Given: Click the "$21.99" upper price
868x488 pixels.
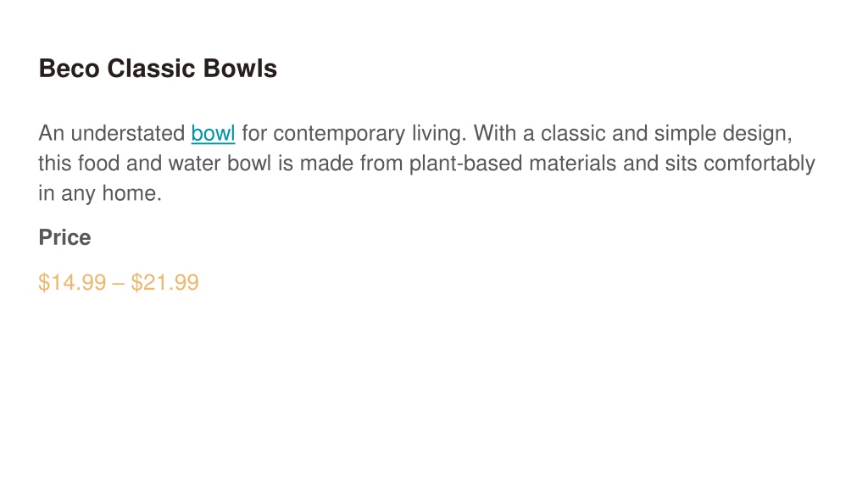Looking at the screenshot, I should [x=164, y=282].
